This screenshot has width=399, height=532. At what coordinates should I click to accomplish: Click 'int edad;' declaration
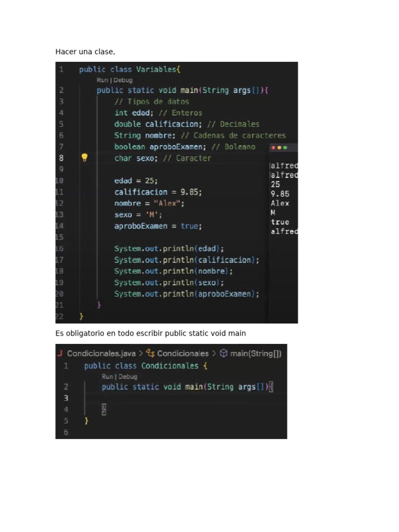[134, 113]
